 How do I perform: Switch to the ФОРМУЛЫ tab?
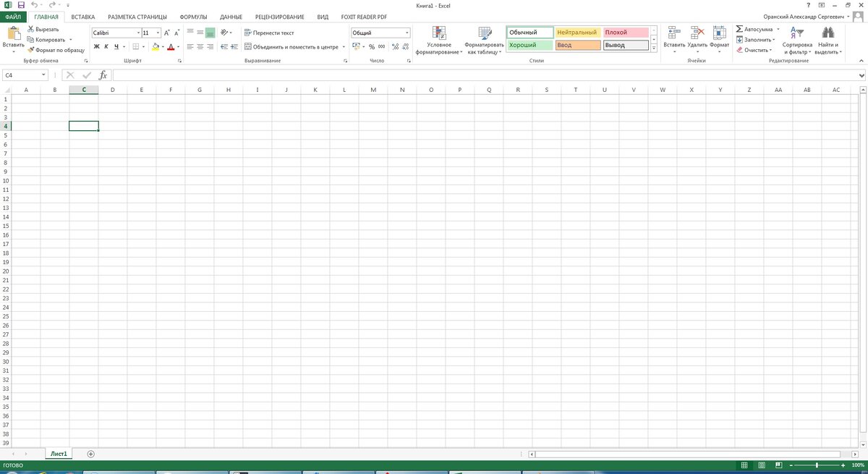[193, 16]
